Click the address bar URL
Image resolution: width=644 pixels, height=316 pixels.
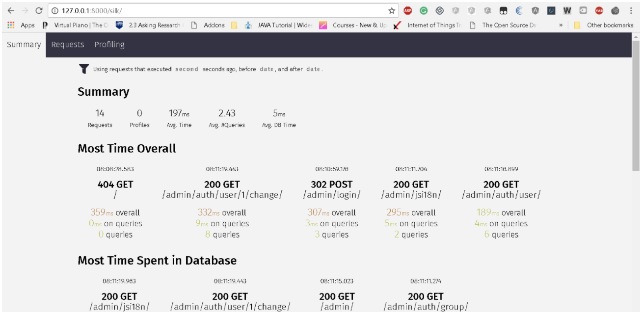coord(92,10)
